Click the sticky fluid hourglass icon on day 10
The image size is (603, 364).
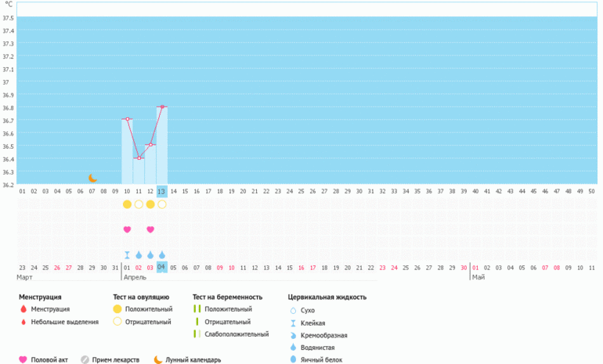pos(127,255)
